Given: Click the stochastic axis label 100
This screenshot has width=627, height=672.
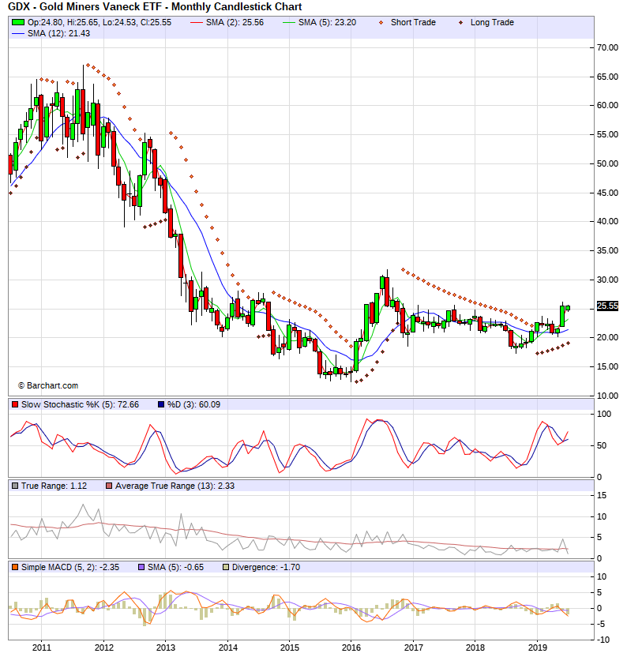Looking at the screenshot, I should coord(604,414).
